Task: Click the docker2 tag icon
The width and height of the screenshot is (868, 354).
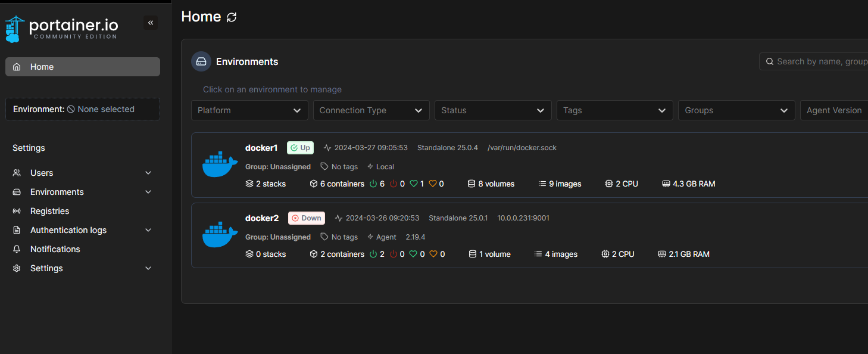Action: [324, 237]
